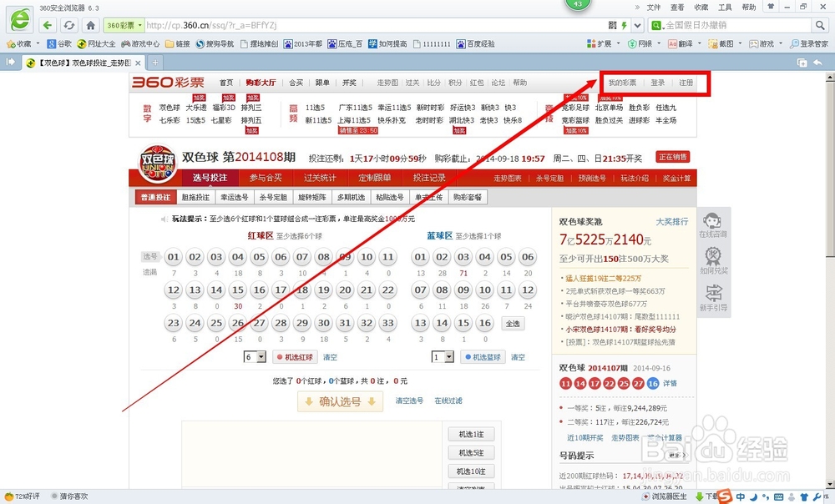Click the browser search box field

(737, 25)
